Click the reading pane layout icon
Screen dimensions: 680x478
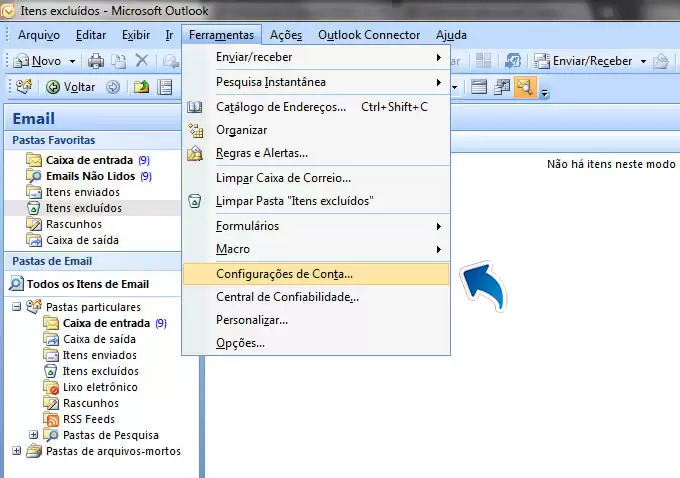(x=479, y=87)
